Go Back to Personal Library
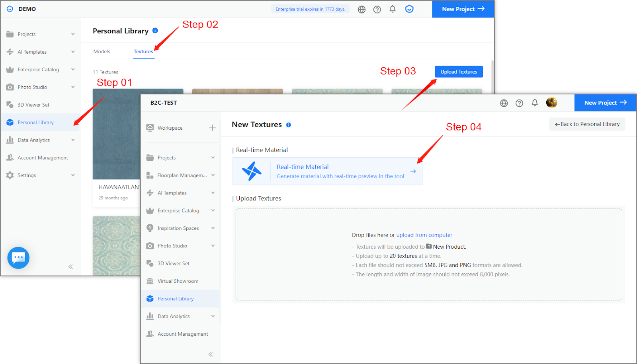 pos(587,124)
